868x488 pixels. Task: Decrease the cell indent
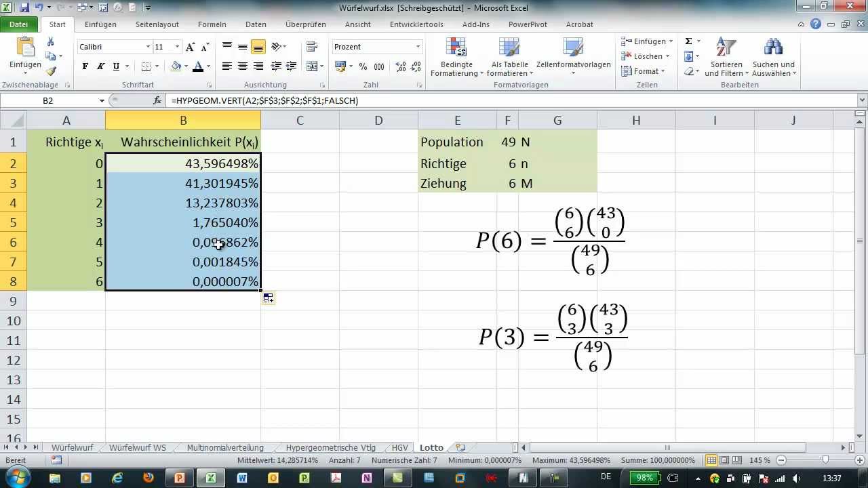pos(276,66)
